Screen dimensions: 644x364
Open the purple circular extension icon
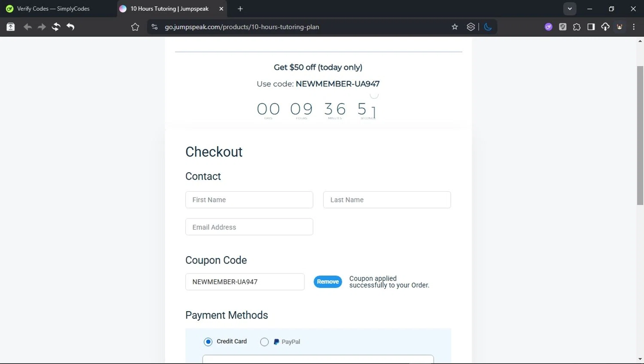(549, 27)
